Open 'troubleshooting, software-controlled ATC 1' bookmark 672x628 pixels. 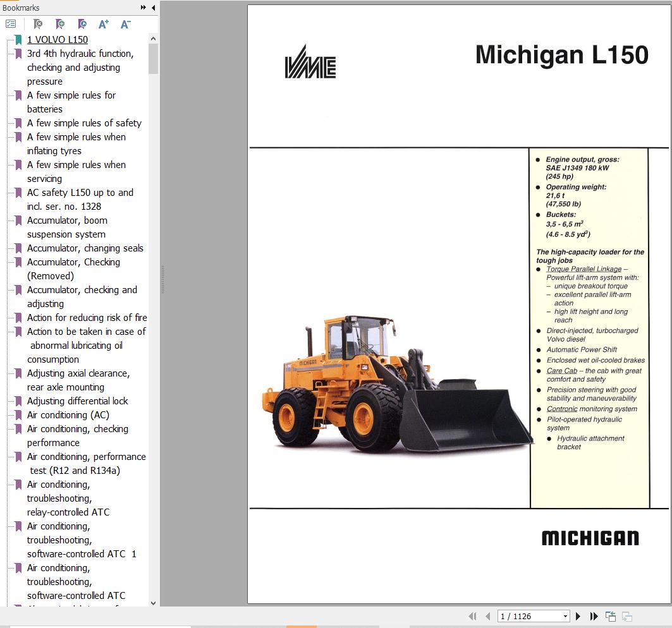click(82, 540)
